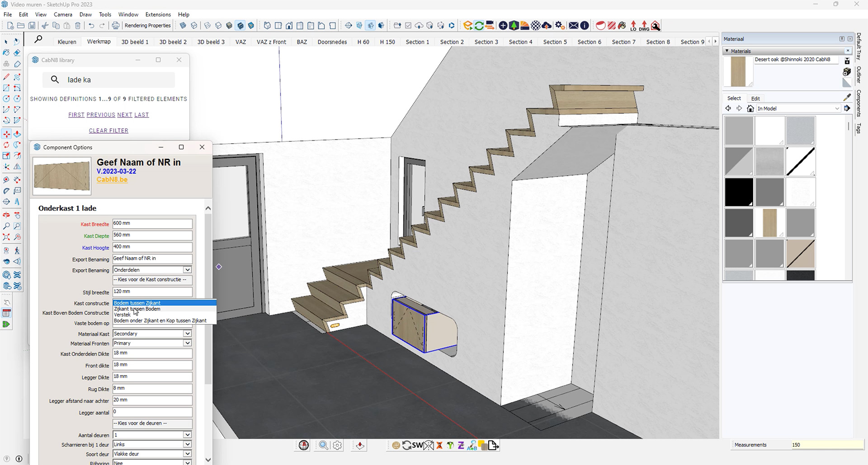Click the globe location icon in the status bar
This screenshot has height=465, width=868.
click(x=303, y=445)
